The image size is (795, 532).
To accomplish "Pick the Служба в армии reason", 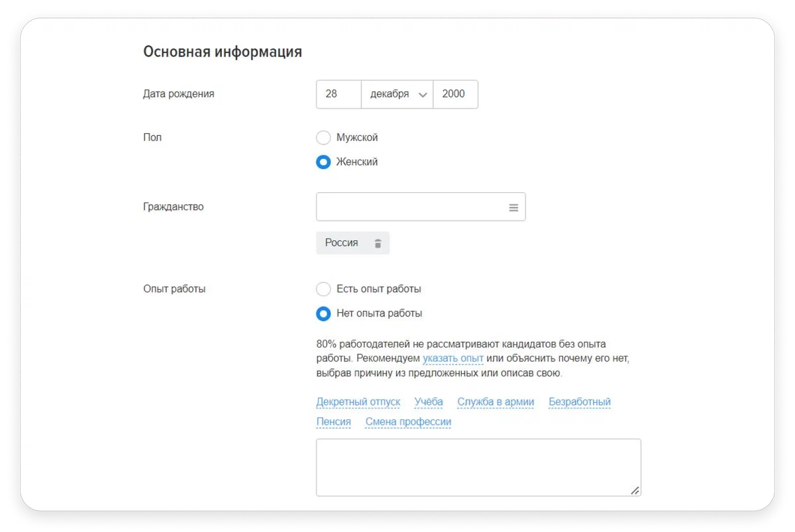I will pos(496,402).
